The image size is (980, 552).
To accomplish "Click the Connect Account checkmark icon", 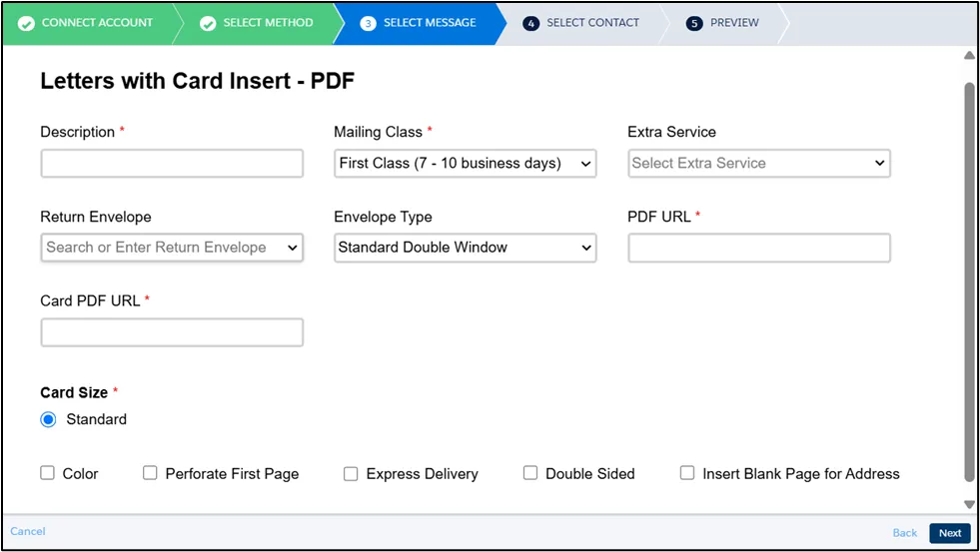I will (26, 23).
